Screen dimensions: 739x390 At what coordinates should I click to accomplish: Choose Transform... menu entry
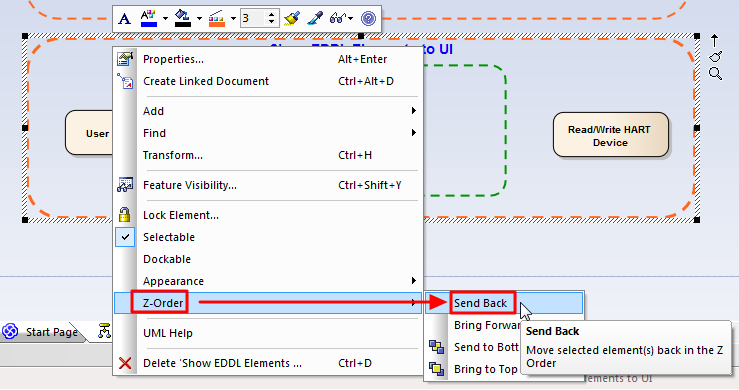pos(267,155)
